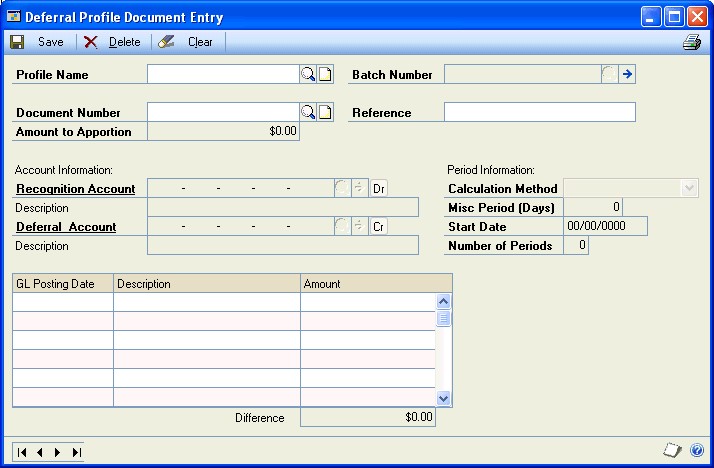Click the Deferral Account lookup icon
This screenshot has height=468, width=714.
[342, 226]
